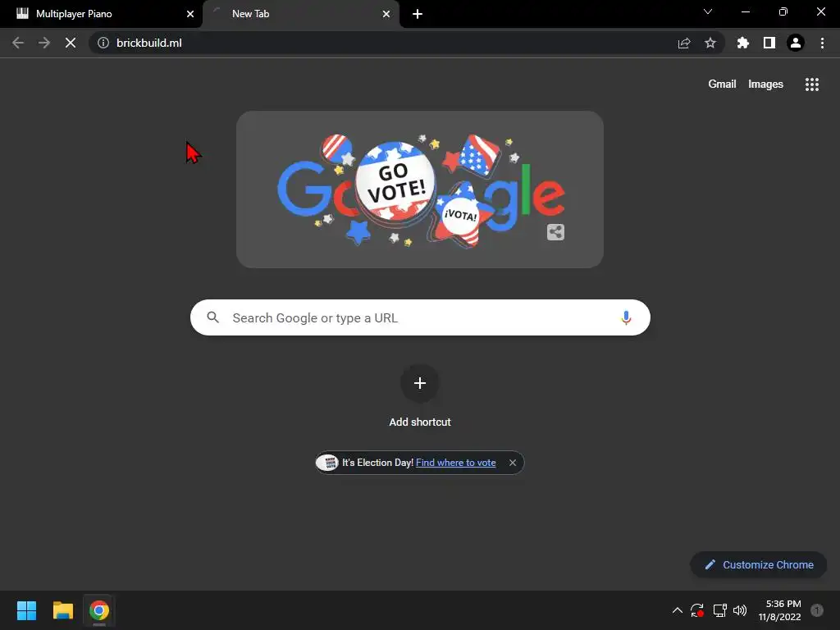Image resolution: width=840 pixels, height=630 pixels.
Task: Open the volume control in tray
Action: coord(740,610)
